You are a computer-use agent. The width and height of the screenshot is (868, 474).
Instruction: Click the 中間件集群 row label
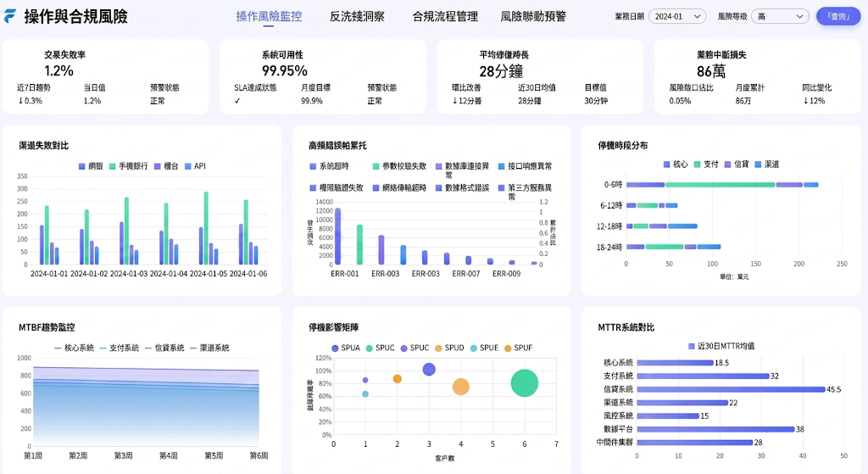[615, 443]
